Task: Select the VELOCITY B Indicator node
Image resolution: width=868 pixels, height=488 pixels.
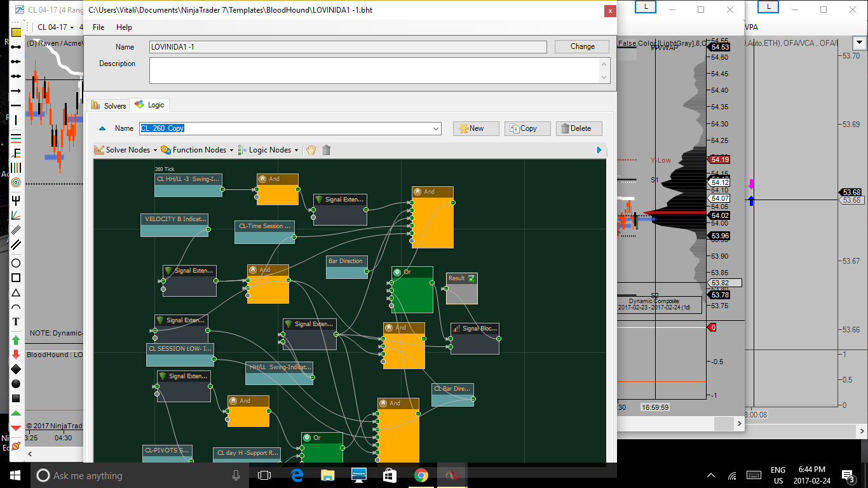Action: point(174,225)
